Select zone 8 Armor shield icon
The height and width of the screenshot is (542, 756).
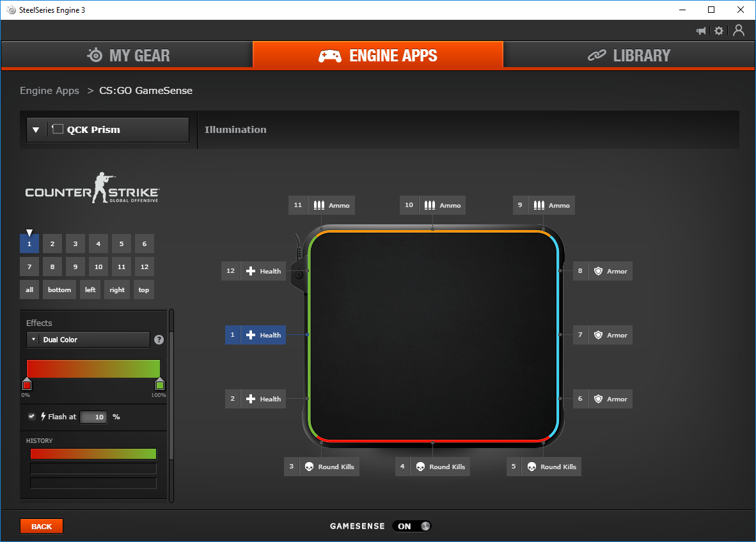point(598,271)
